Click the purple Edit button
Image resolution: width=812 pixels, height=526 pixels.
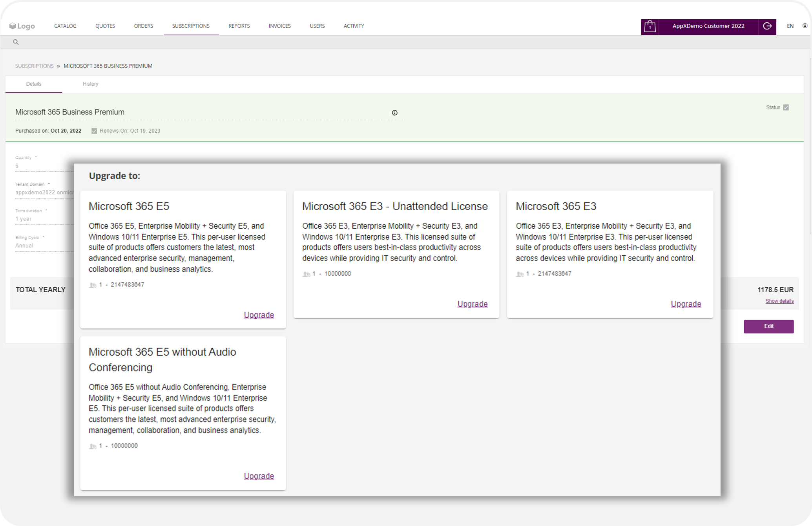[x=768, y=326]
